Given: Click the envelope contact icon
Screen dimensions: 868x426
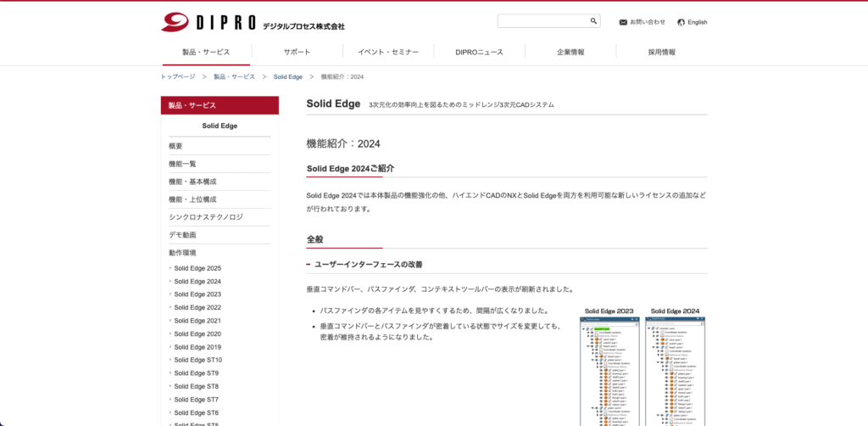Looking at the screenshot, I should click(x=623, y=22).
